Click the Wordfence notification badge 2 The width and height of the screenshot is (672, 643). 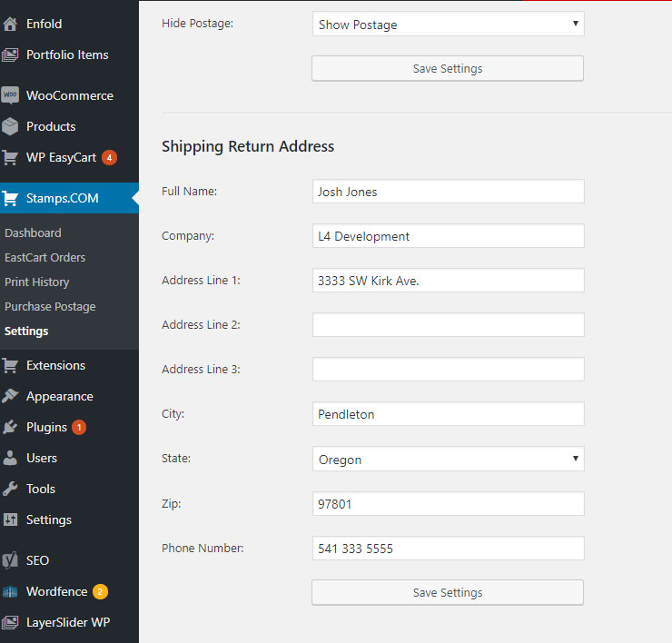(100, 592)
